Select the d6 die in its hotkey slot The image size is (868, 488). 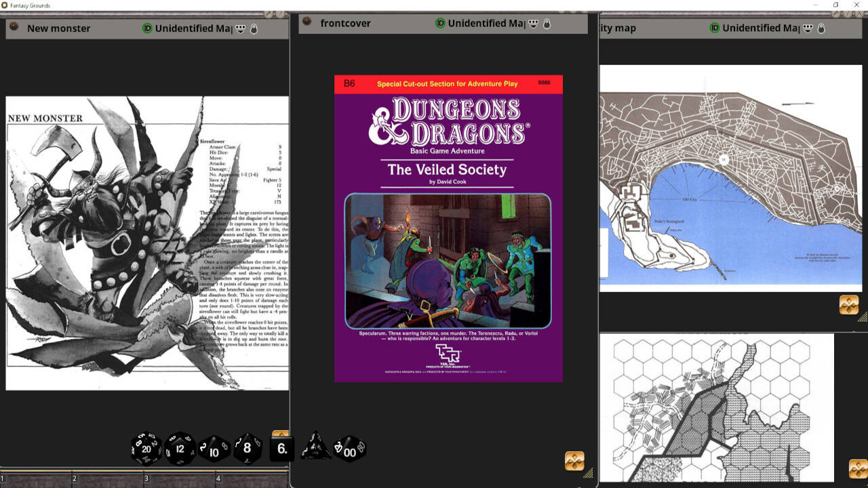281,447
